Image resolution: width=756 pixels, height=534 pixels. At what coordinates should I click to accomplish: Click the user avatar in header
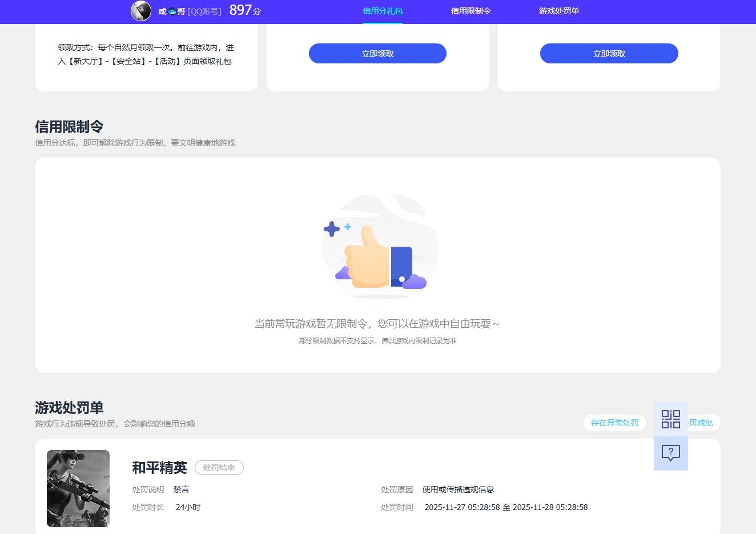pos(141,11)
